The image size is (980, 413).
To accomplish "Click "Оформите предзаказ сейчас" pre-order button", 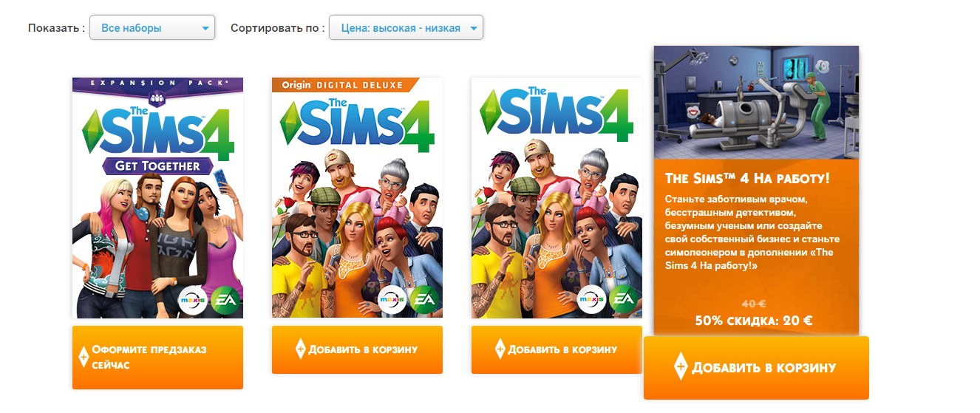I will tap(157, 357).
